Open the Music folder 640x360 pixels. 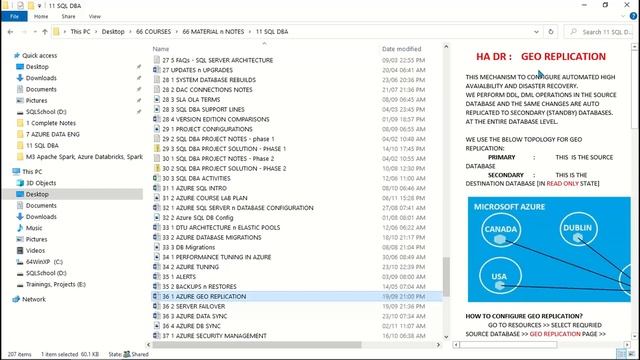coord(34,228)
